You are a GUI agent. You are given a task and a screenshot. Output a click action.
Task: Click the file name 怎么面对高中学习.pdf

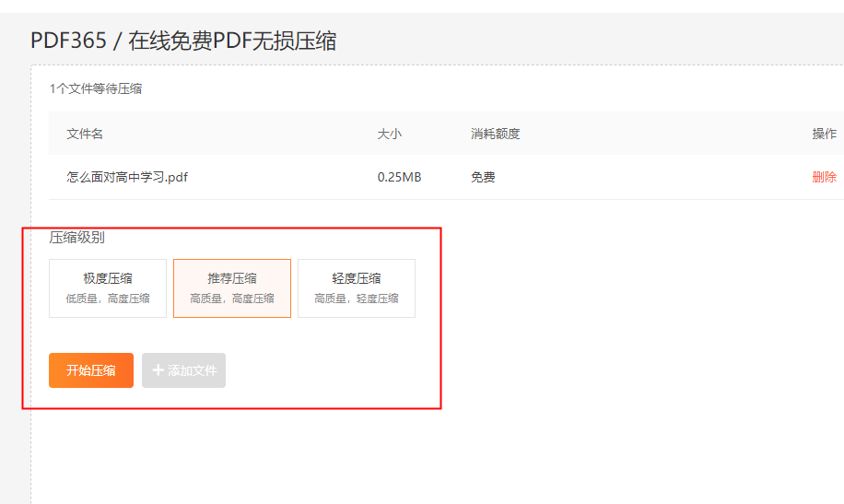[127, 177]
